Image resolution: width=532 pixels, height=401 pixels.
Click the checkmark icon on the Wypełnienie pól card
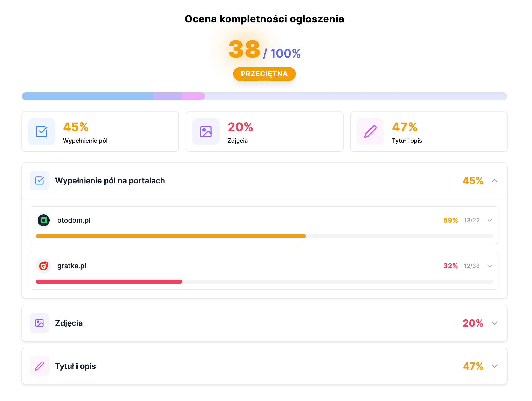41,132
